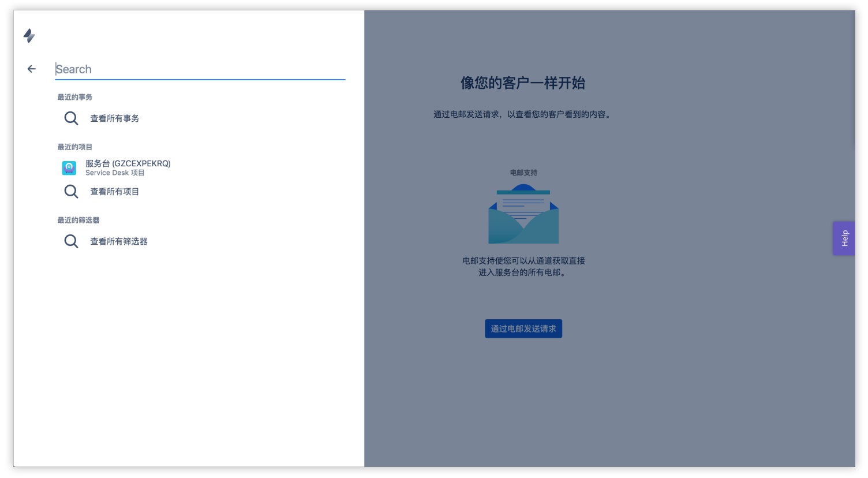Click the 最近的筛选器 section header
This screenshot has width=868, height=478.
tap(78, 220)
